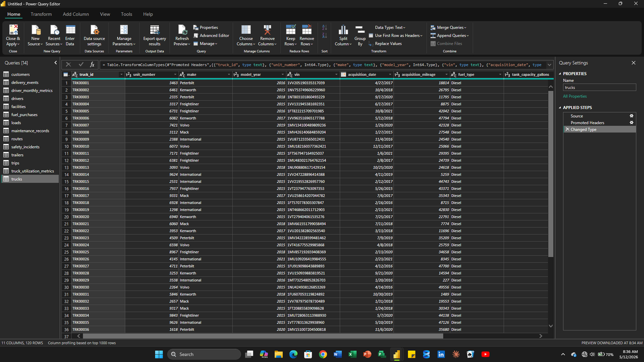Click the query Name field containing trucks
This screenshot has height=362, width=644.
(599, 87)
